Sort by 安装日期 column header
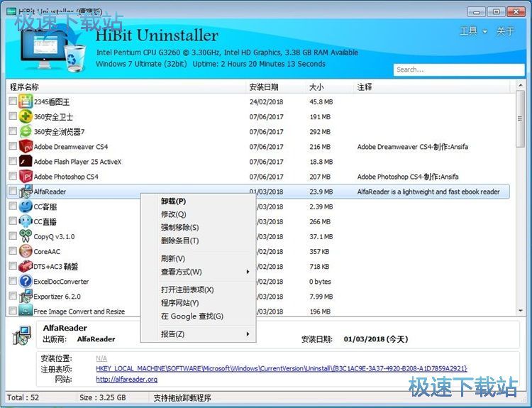The height and width of the screenshot is (408, 532). click(276, 87)
